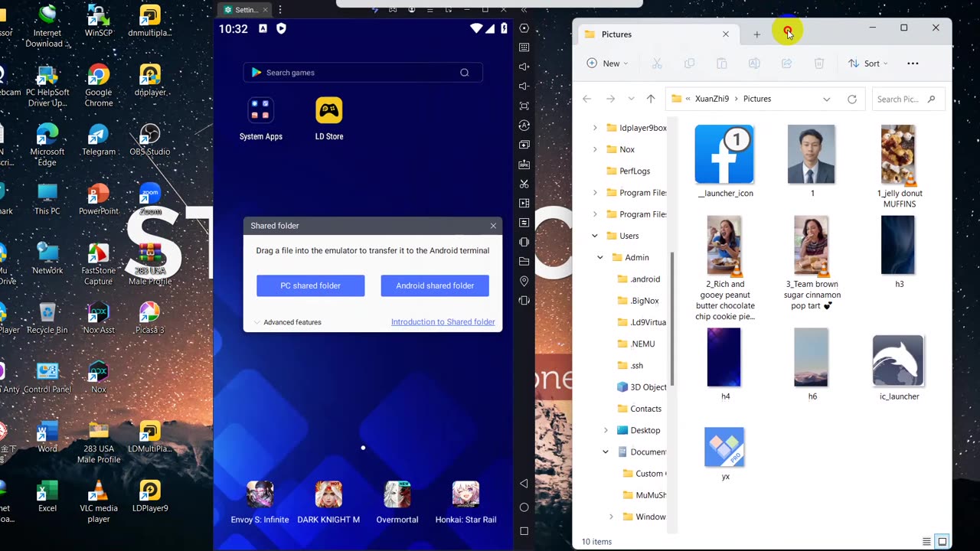This screenshot has height=551, width=980.
Task: Launch DARK KNIGHT M game icon
Action: (x=328, y=502)
